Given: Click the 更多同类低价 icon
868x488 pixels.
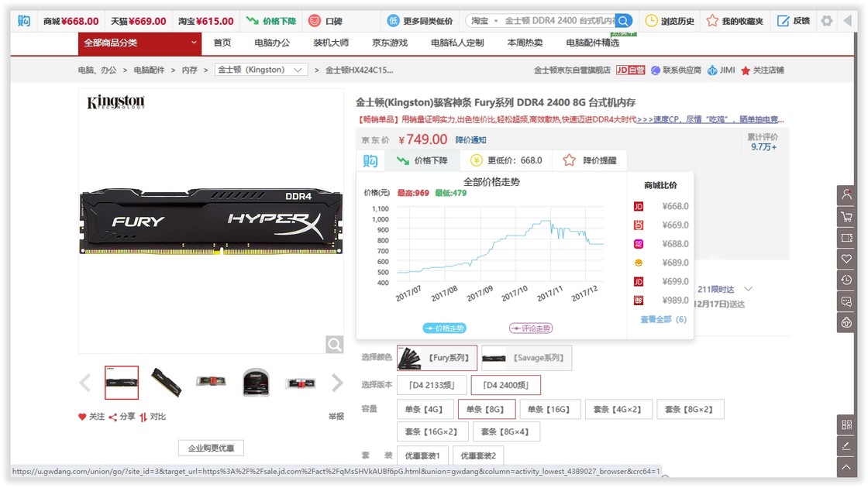Looking at the screenshot, I should tap(392, 21).
